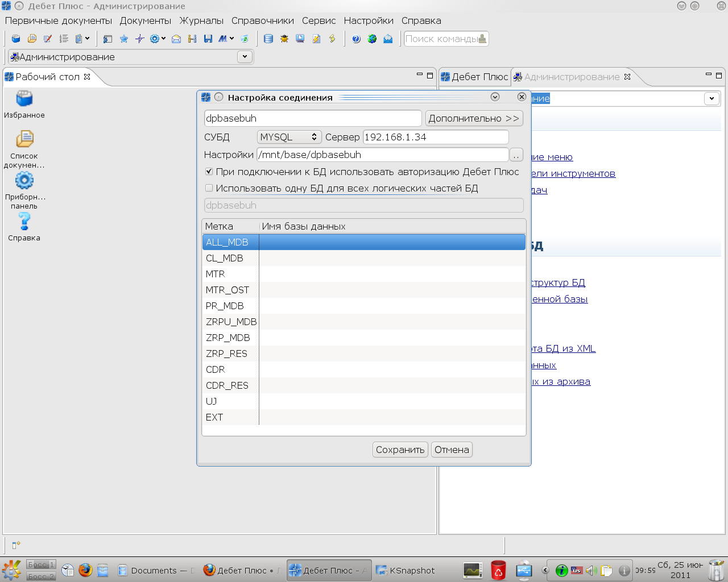Enable using one DB for all logical parts
This screenshot has width=728, height=582.
coord(209,188)
